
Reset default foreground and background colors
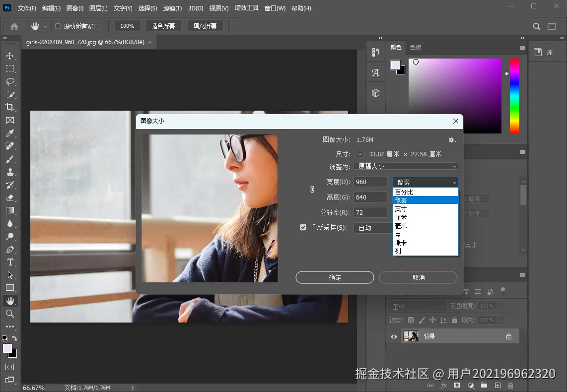point(4,338)
